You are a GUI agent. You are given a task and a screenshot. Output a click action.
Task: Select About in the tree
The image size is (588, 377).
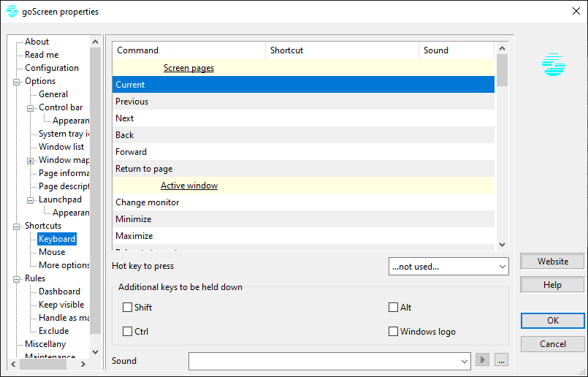click(x=37, y=42)
